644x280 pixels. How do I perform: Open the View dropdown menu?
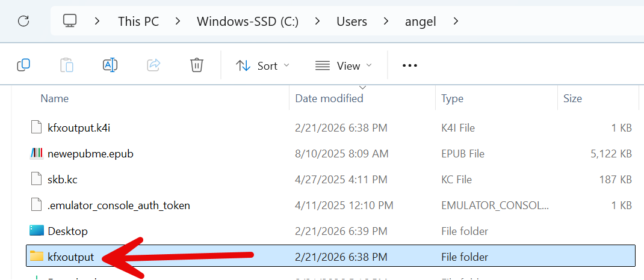(344, 65)
